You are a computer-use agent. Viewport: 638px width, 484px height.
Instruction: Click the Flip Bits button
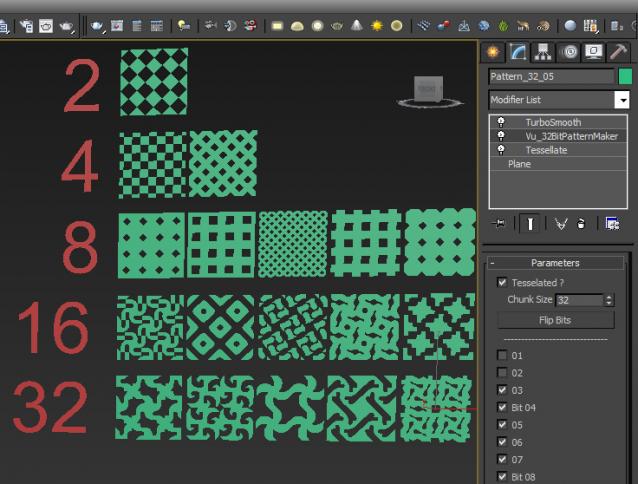(x=555, y=320)
